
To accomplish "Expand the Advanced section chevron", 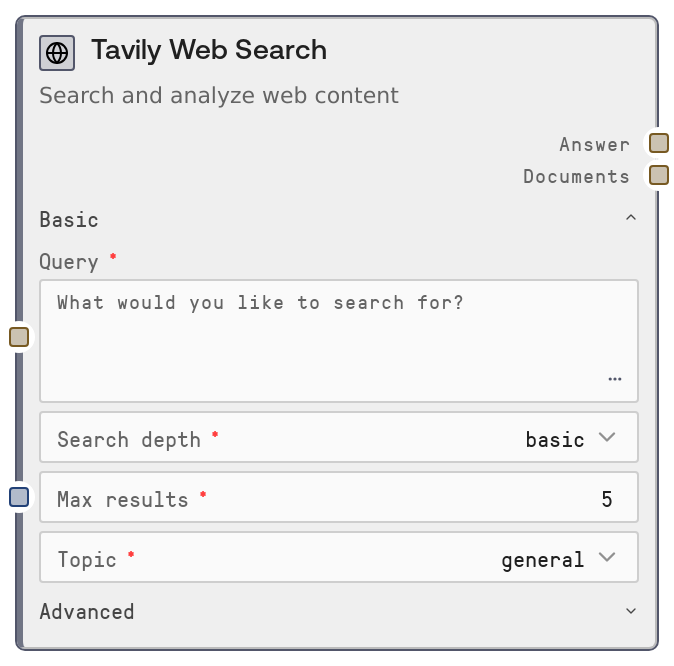I will [x=630, y=611].
